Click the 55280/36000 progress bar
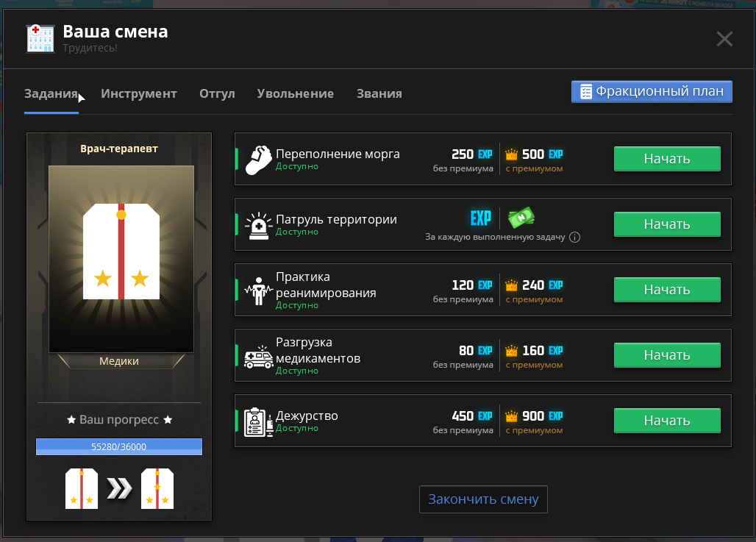Screen dimensions: 756x542 point(118,446)
